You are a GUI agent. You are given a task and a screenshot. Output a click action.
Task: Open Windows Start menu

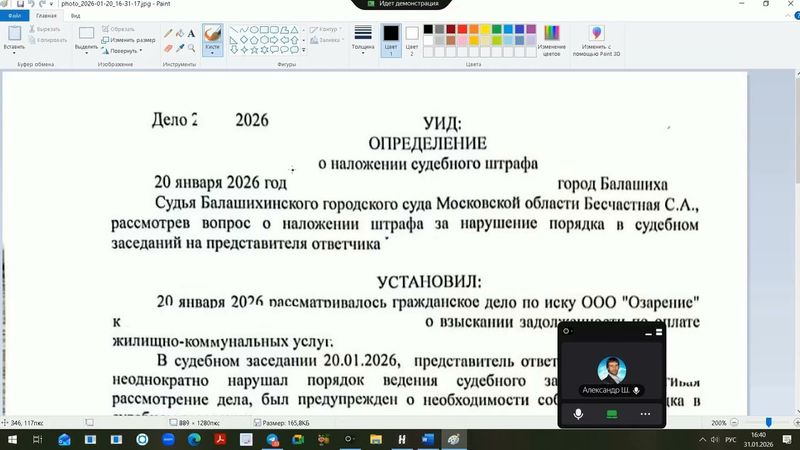(x=12, y=439)
